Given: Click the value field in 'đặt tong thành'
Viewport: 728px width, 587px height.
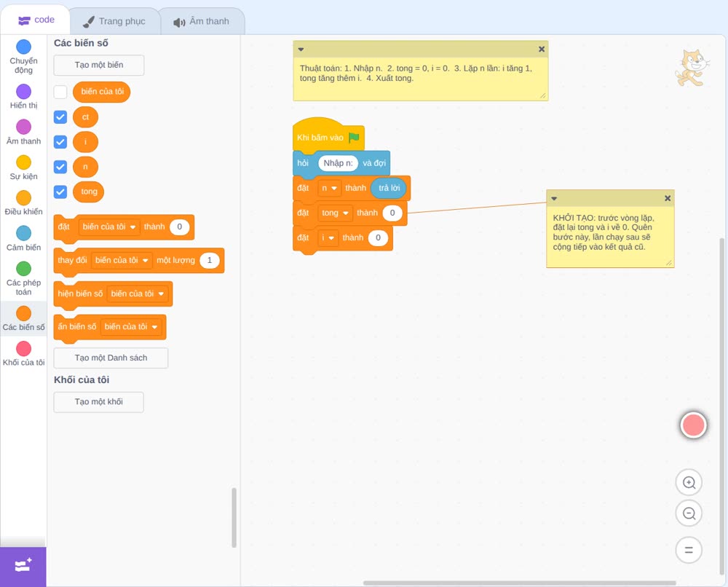Looking at the screenshot, I should click(x=392, y=213).
